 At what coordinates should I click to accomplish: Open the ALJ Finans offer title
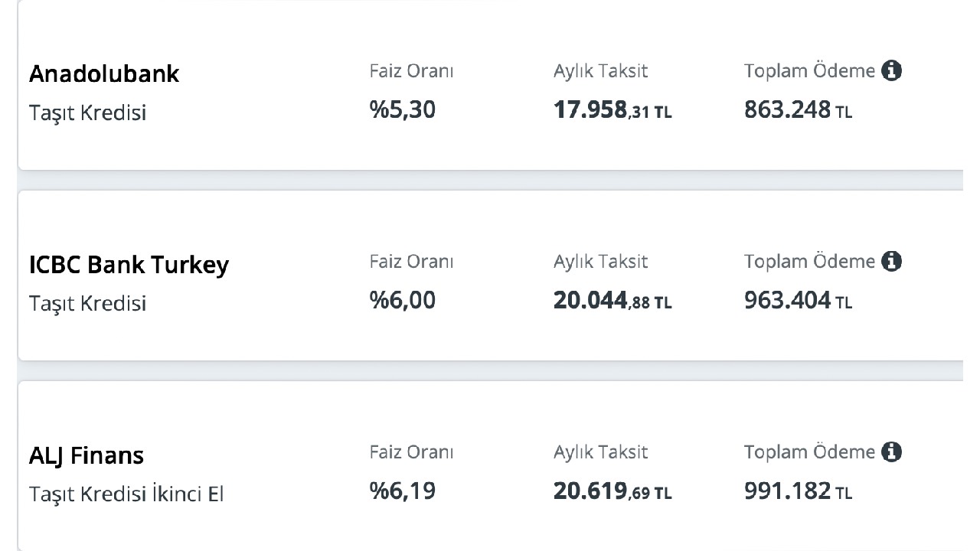click(x=87, y=455)
